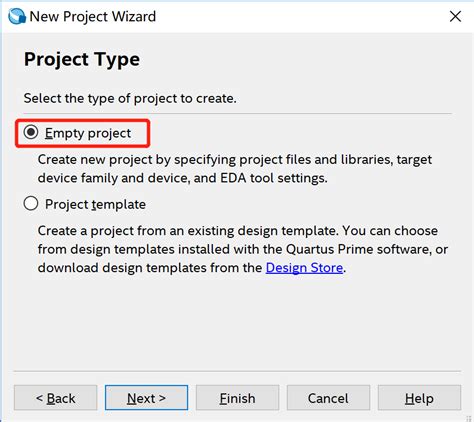Click 'Select the type of project to create' text
This screenshot has height=422, width=474.
tap(130, 98)
